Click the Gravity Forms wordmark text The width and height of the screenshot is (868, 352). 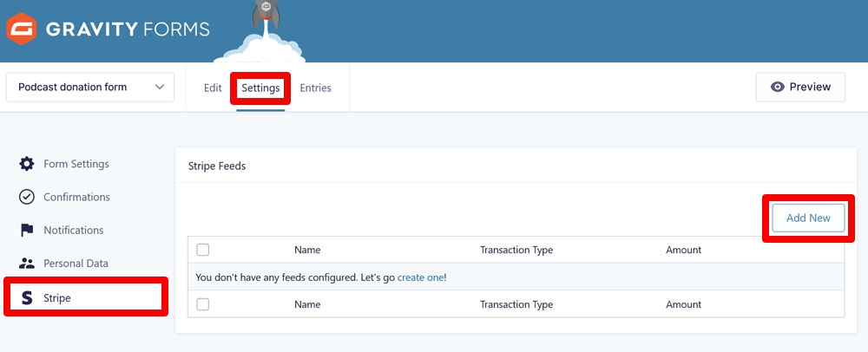128,29
